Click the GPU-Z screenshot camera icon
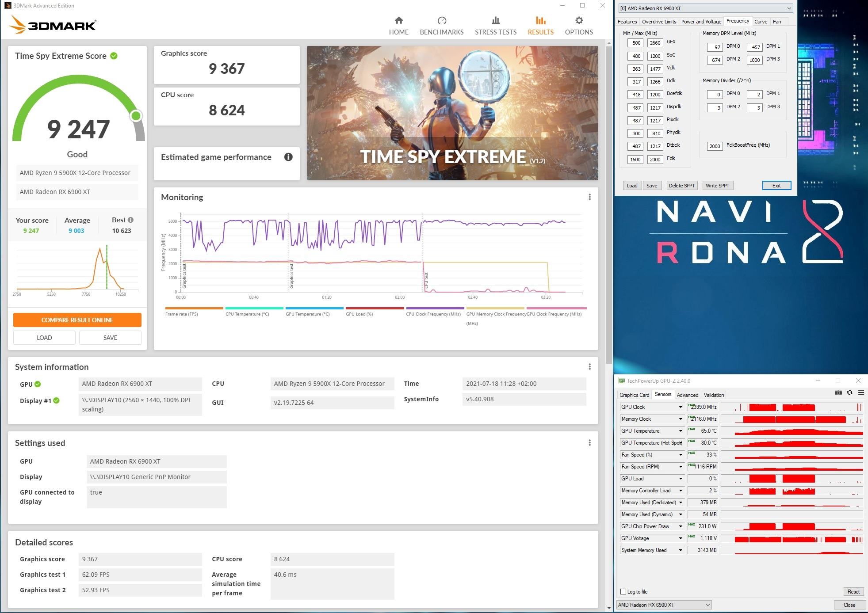 click(838, 392)
